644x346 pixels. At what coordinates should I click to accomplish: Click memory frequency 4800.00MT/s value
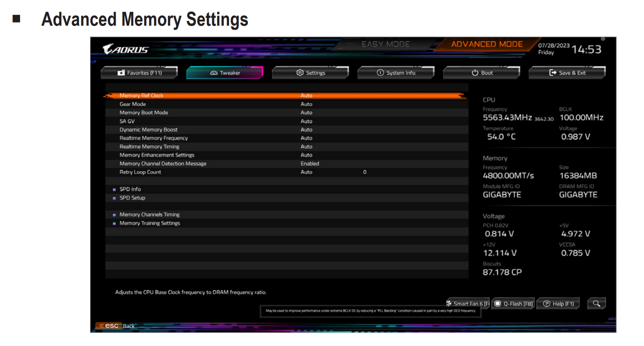tap(508, 176)
